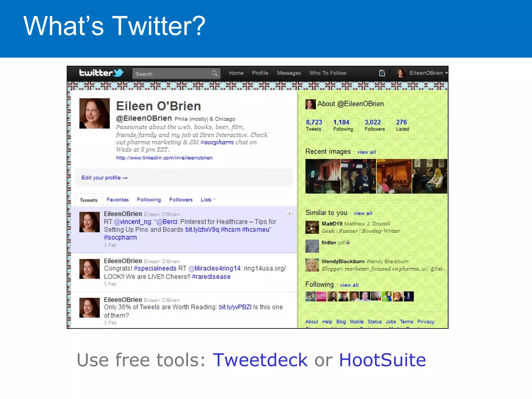
Task: Open the first recent image thumbnail
Action: [323, 176]
